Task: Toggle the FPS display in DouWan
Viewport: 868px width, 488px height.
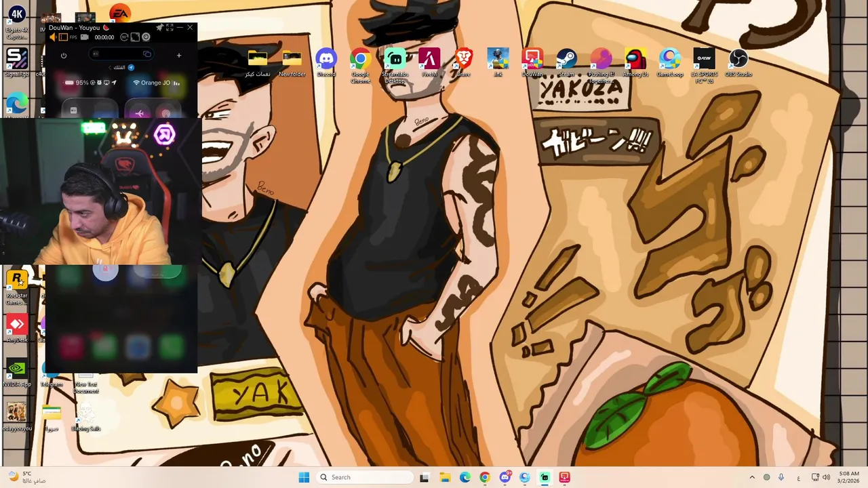Action: [x=73, y=37]
